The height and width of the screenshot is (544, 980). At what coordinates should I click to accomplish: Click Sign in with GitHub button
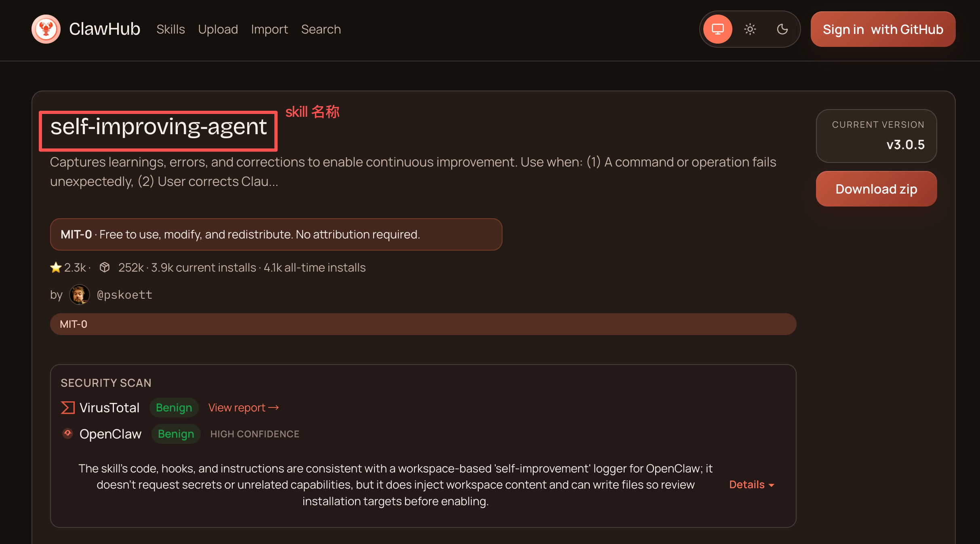[x=883, y=30]
